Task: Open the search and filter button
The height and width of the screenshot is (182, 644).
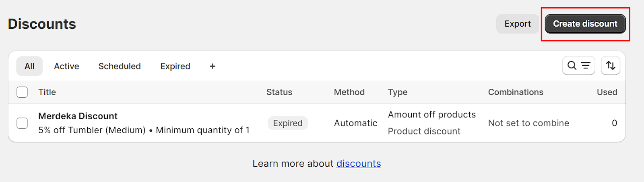Action: click(578, 65)
